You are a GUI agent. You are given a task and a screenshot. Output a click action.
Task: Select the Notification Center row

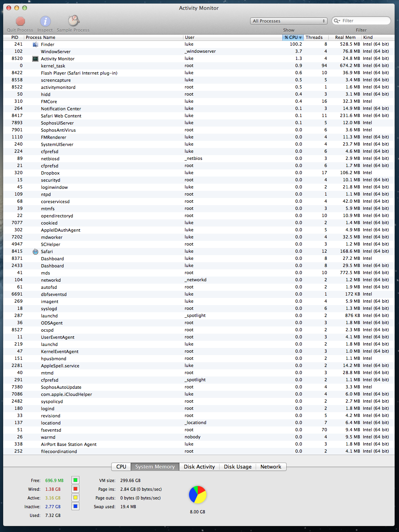point(199,109)
